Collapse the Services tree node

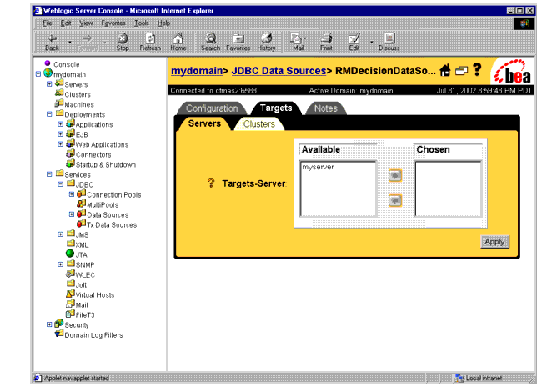(49, 174)
